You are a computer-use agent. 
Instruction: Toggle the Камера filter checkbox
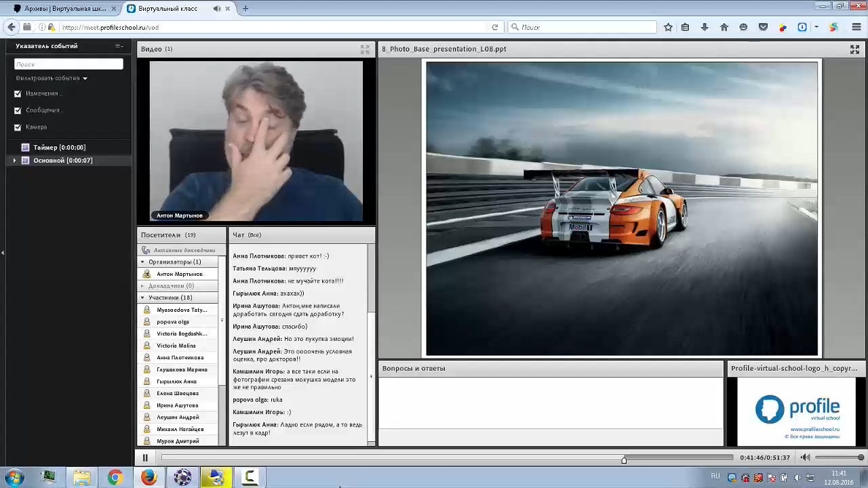[18, 127]
